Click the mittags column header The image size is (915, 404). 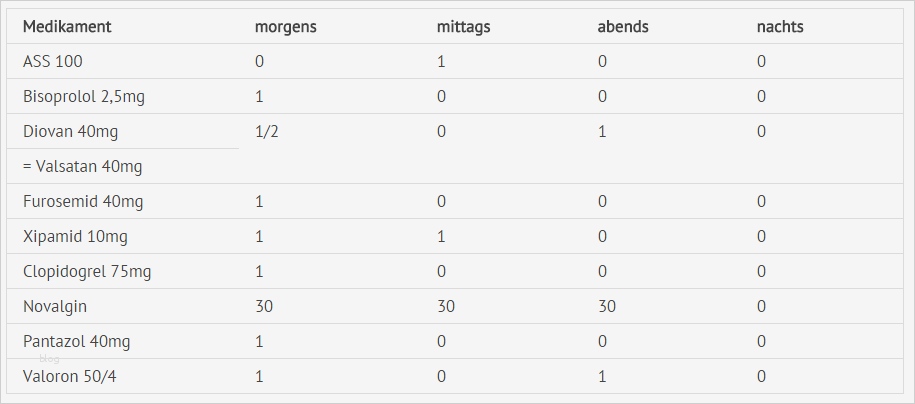[463, 27]
